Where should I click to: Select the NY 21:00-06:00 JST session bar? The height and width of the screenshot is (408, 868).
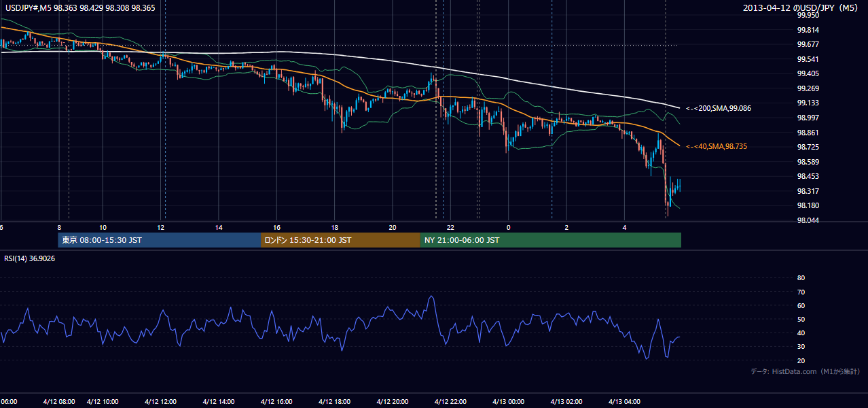point(551,240)
